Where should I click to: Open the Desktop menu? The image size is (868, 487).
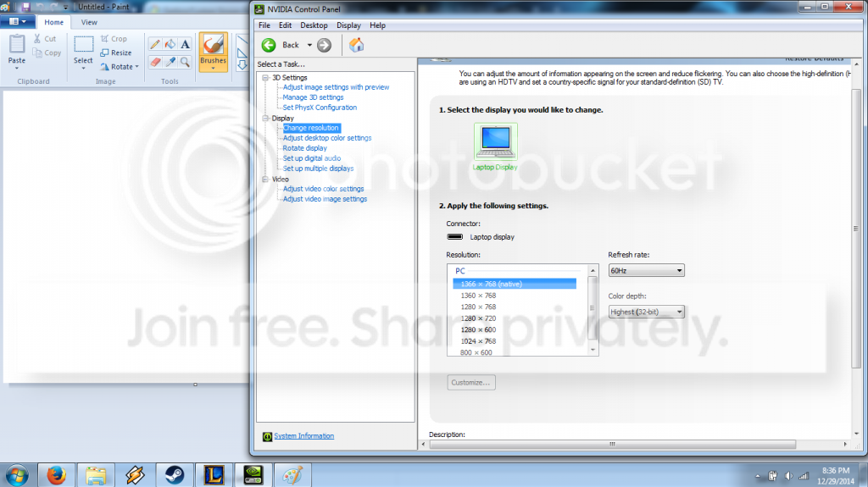(314, 25)
